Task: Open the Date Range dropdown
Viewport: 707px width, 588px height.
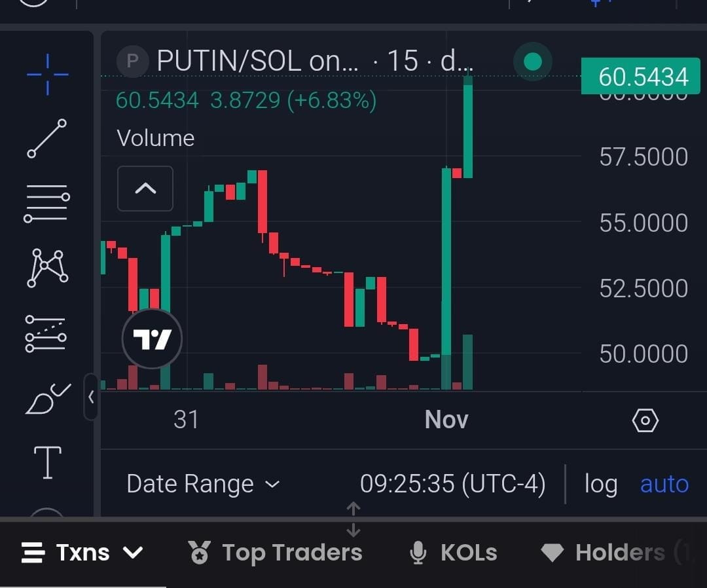Action: click(204, 484)
